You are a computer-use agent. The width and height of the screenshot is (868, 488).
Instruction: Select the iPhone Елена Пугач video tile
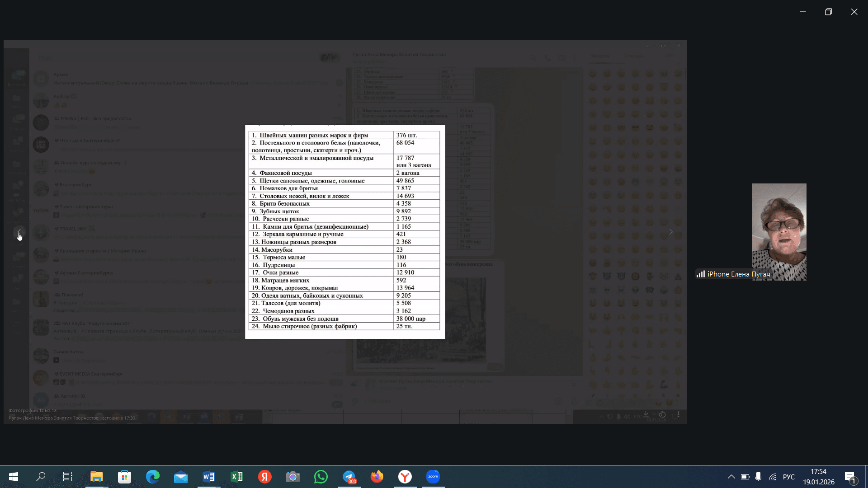point(779,232)
